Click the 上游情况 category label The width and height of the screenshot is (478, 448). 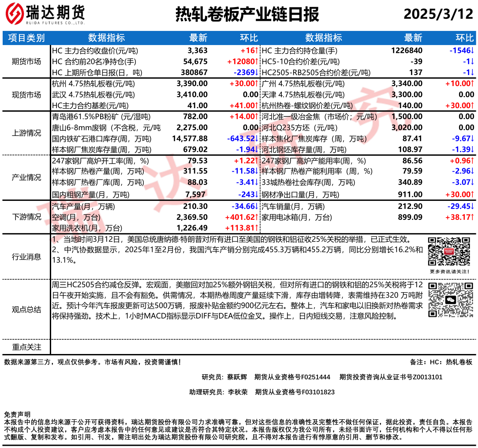click(x=26, y=133)
